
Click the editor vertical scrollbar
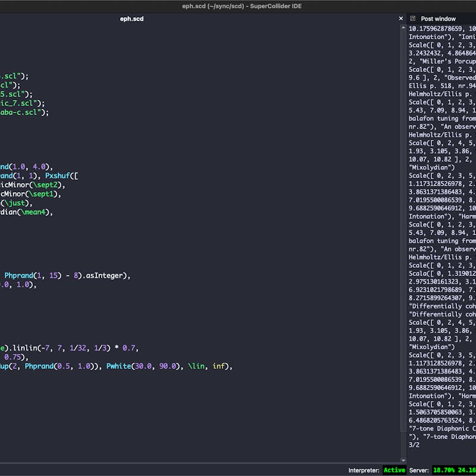[400, 238]
